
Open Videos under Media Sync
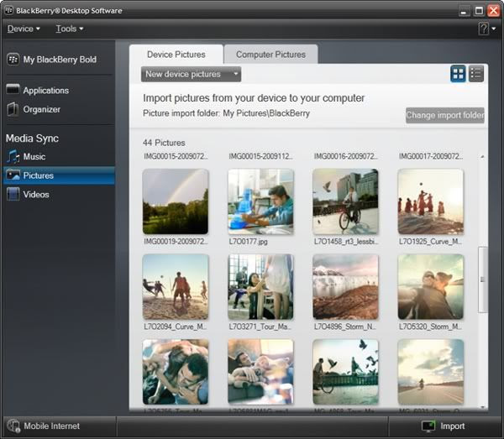click(36, 194)
